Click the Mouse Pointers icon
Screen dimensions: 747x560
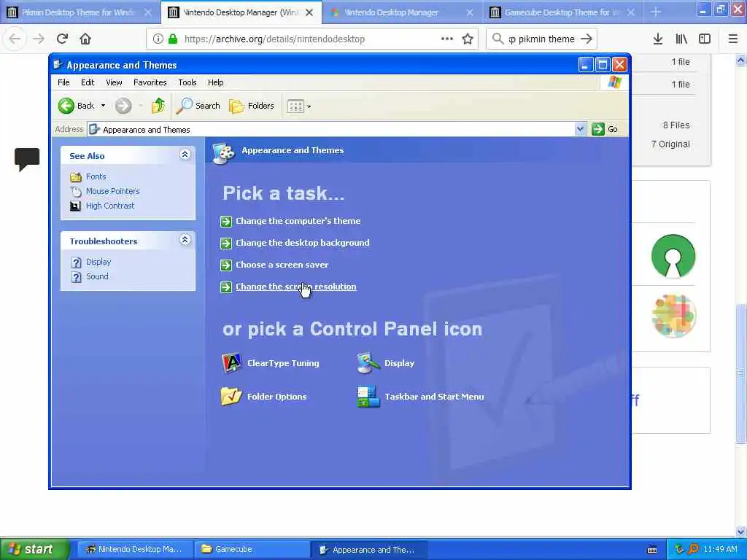pos(76,192)
